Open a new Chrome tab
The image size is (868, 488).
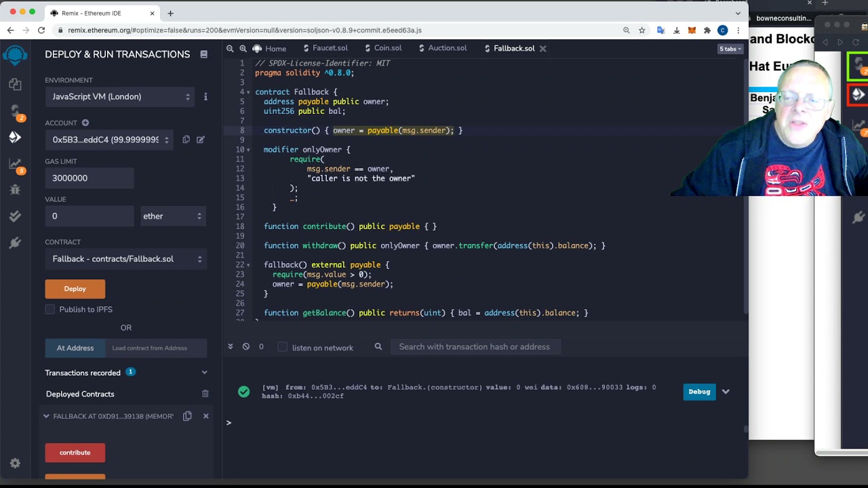pyautogui.click(x=170, y=13)
